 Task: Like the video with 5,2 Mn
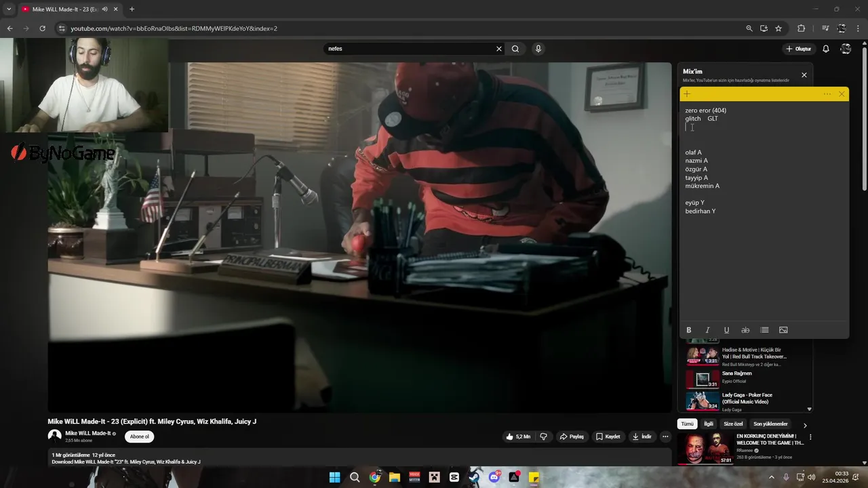coord(518,436)
